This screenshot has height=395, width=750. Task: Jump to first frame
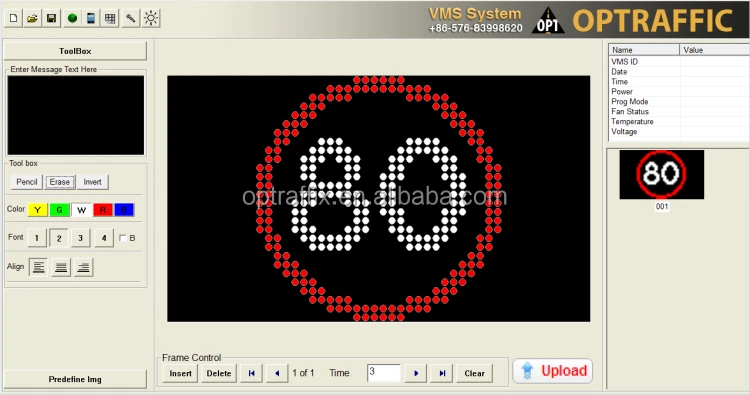click(x=252, y=373)
